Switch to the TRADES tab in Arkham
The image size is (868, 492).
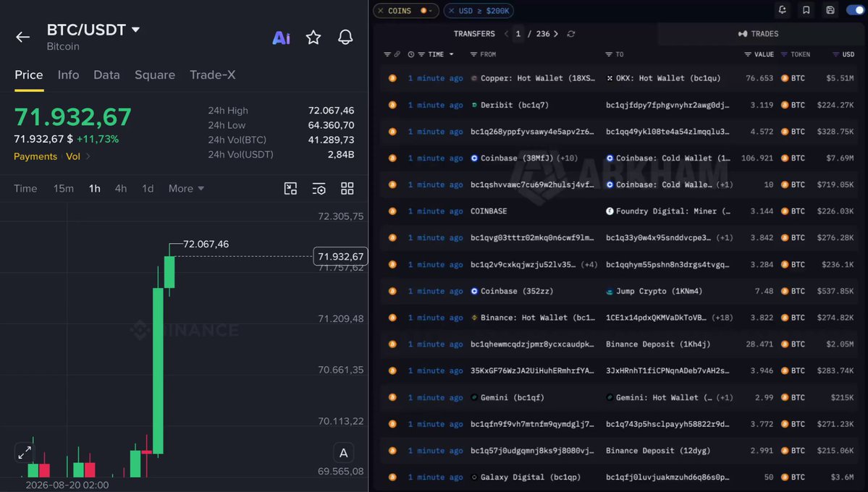[759, 34]
